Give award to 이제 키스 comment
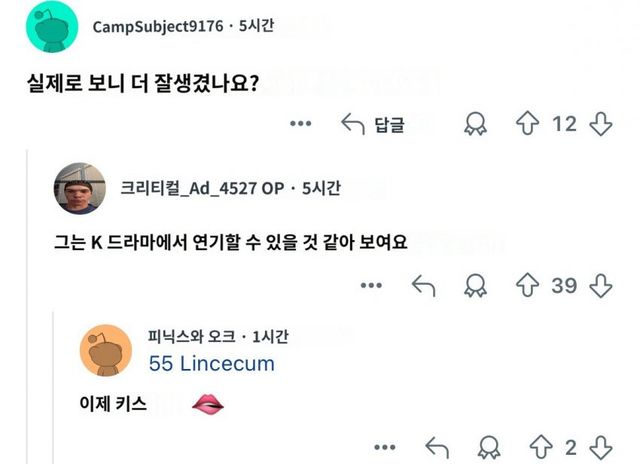 point(488,447)
